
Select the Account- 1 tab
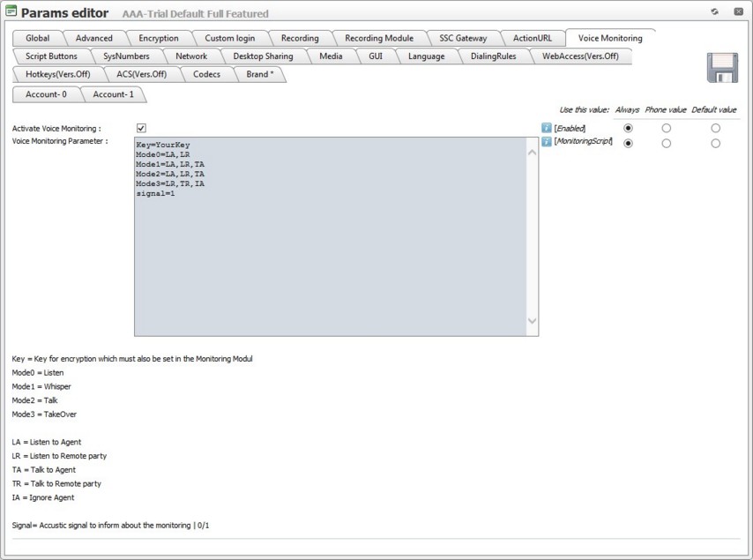[113, 94]
